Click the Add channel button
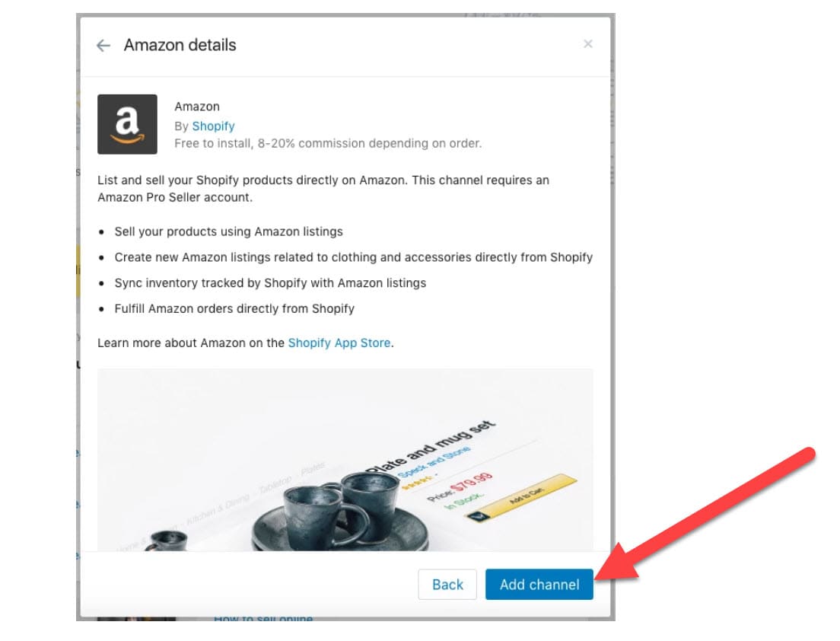The width and height of the screenshot is (840, 641). pyautogui.click(x=539, y=584)
